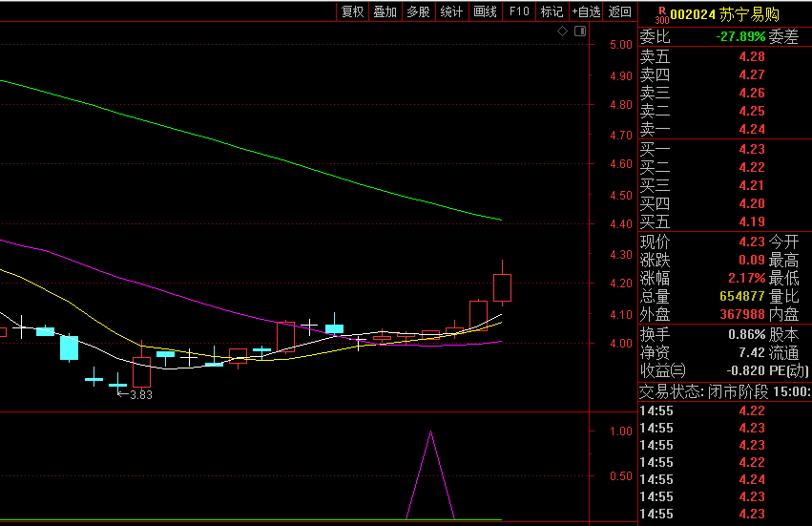Click 外盘 value 367988
Screen dimensions: 812x526
tap(742, 315)
